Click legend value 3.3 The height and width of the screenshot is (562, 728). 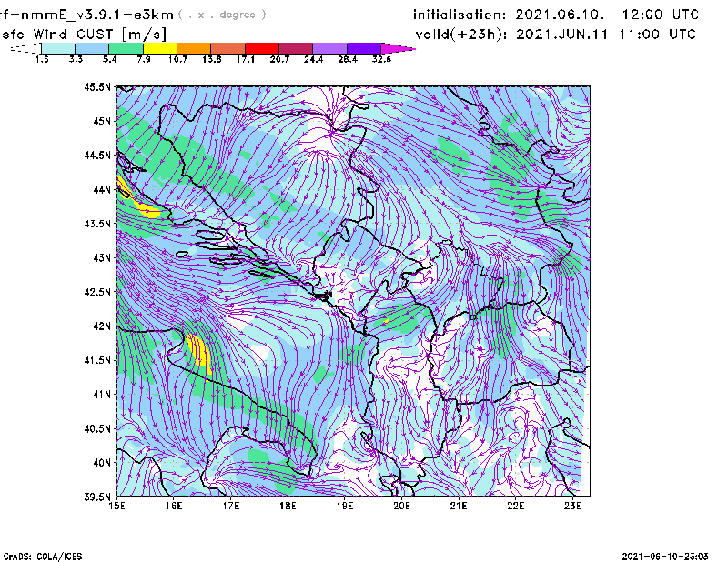pos(76,59)
